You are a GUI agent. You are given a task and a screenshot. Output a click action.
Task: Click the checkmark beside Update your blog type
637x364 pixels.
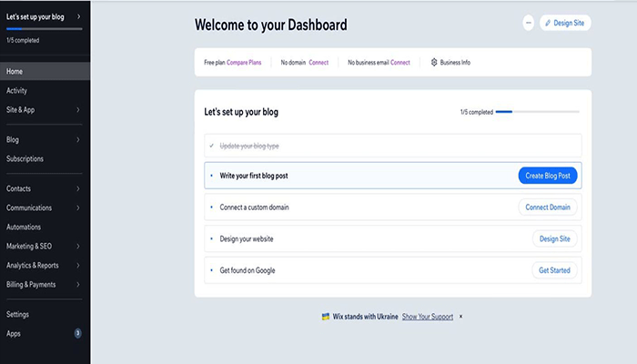pyautogui.click(x=212, y=146)
